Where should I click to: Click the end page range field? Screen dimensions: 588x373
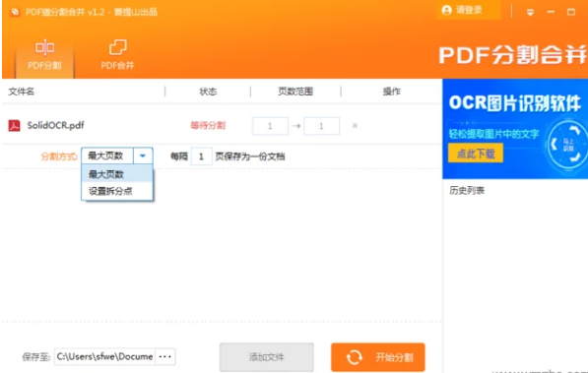[321, 126]
